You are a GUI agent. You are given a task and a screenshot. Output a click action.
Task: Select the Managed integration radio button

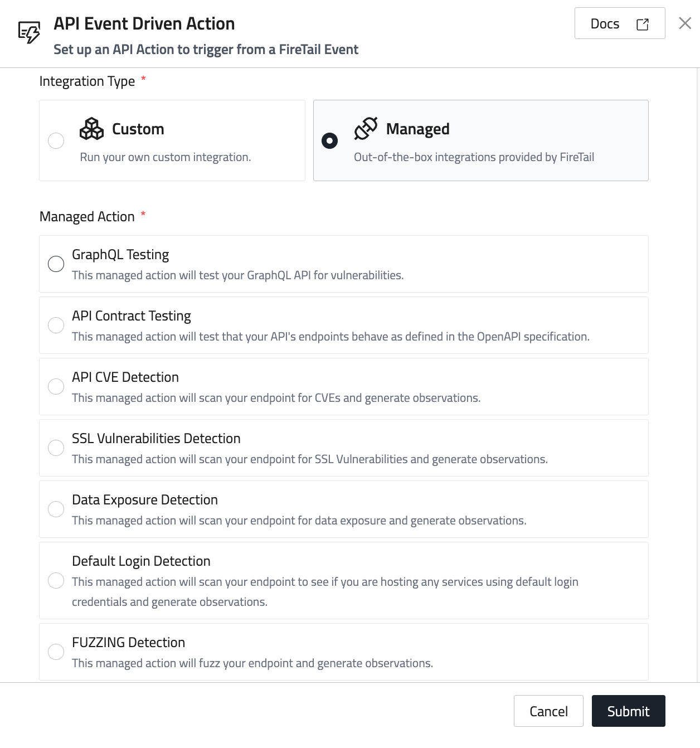click(x=330, y=140)
